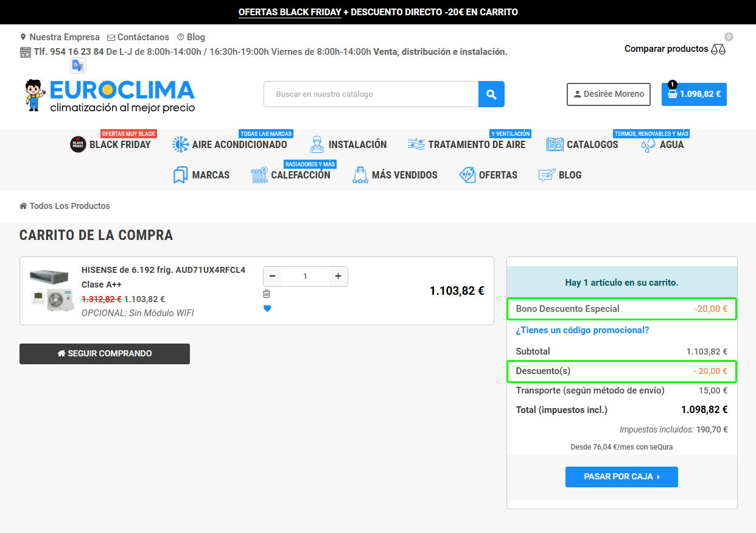Click the magnifier search button

[491, 94]
